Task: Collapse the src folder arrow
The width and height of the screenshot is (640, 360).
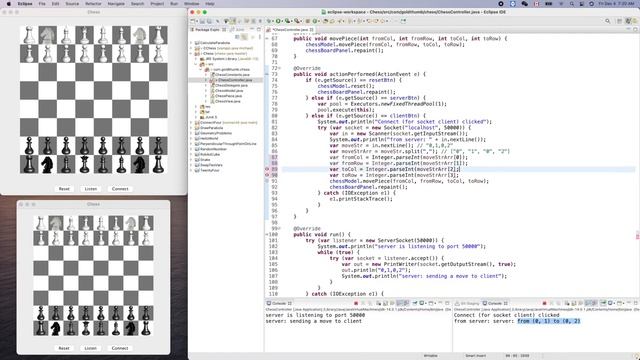Action: point(196,64)
